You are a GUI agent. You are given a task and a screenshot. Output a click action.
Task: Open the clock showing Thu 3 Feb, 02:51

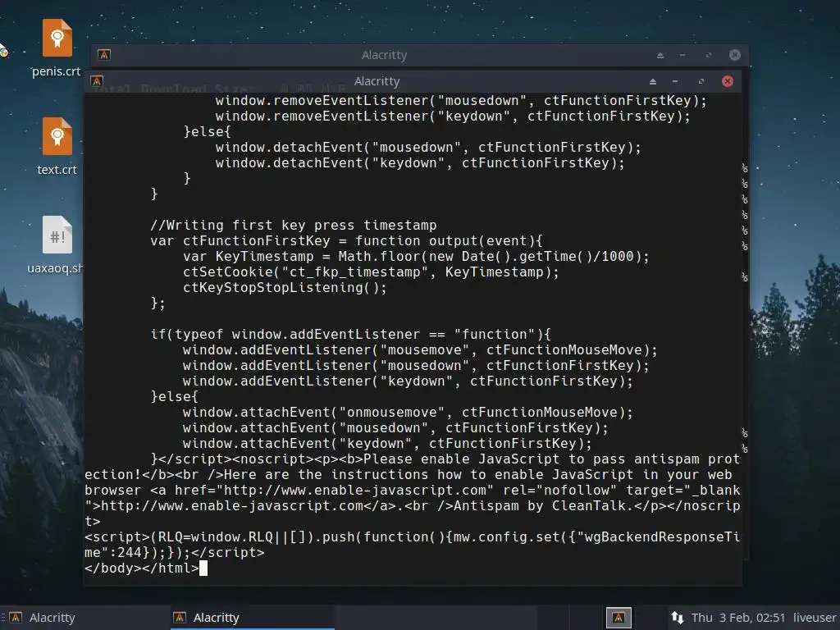tap(737, 618)
